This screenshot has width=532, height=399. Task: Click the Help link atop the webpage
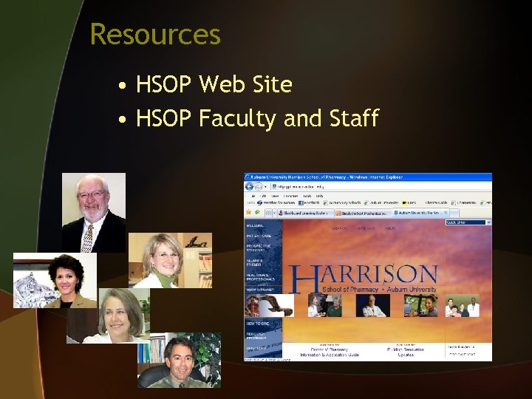pyautogui.click(x=390, y=228)
